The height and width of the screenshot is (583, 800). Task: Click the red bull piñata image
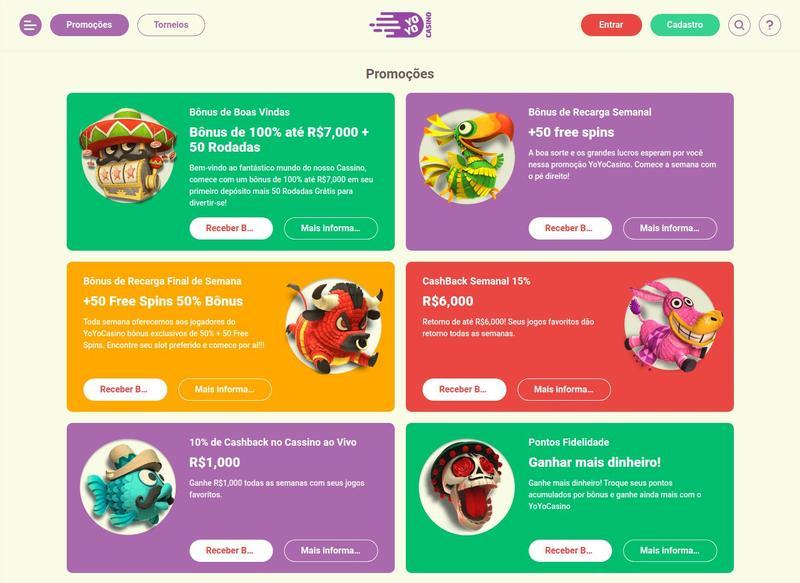[334, 325]
